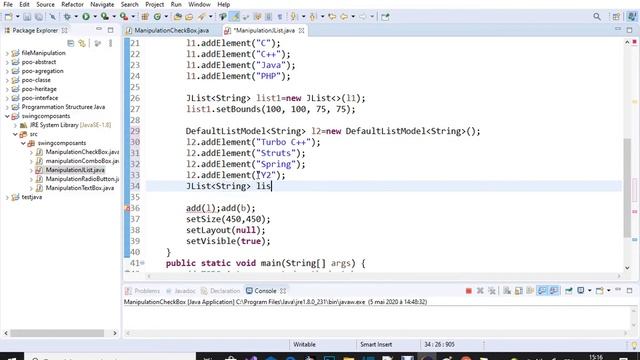Viewport: 640px width, 360px height.
Task: Open the dropdown arrow beside the New icon
Action: (18, 17)
